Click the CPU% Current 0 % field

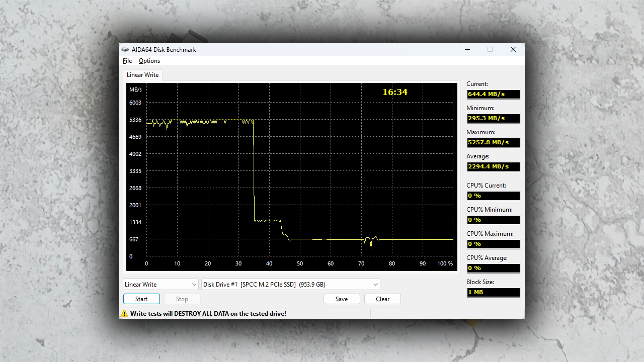pyautogui.click(x=493, y=196)
